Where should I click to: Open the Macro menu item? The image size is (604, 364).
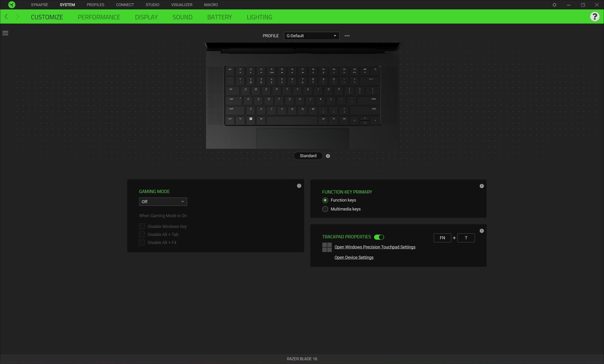[211, 5]
